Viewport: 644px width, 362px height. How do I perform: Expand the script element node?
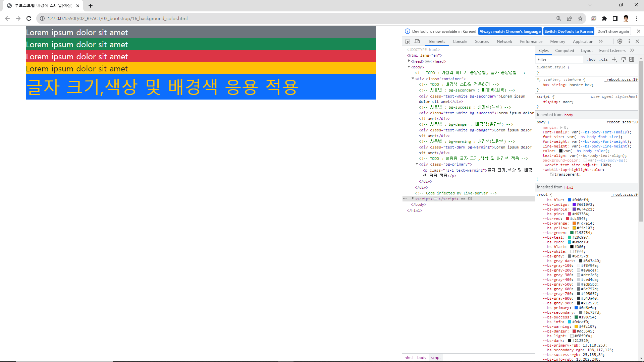[413, 198]
